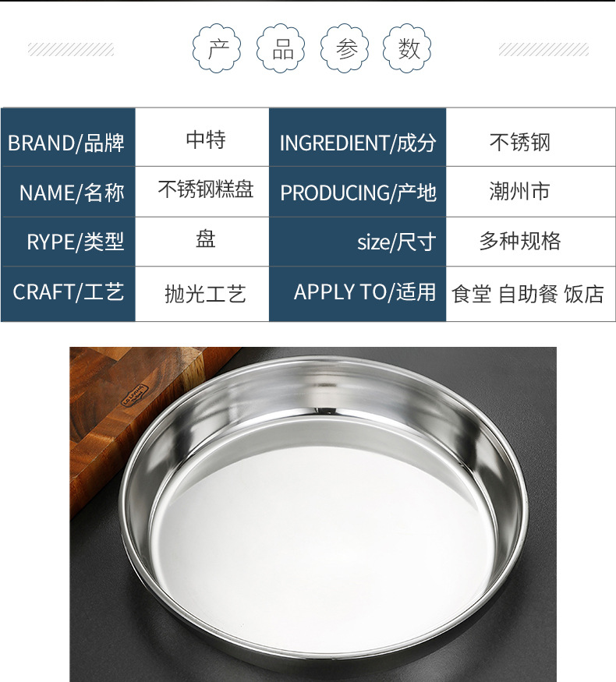Click the size/尺寸 label cell
The width and height of the screenshot is (616, 682).
(x=358, y=242)
